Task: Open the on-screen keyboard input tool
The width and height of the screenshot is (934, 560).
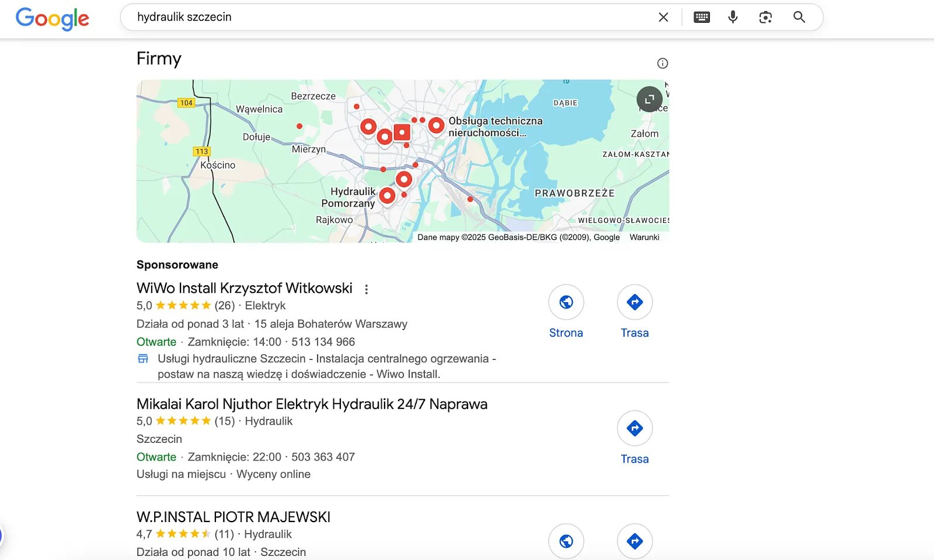Action: [x=702, y=17]
